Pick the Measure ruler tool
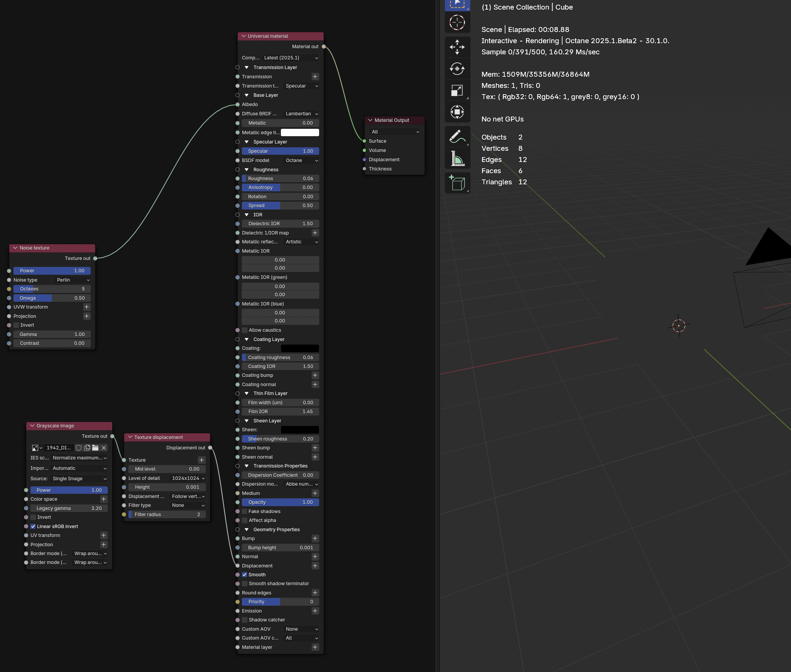Image resolution: width=791 pixels, height=672 pixels. coord(457,159)
